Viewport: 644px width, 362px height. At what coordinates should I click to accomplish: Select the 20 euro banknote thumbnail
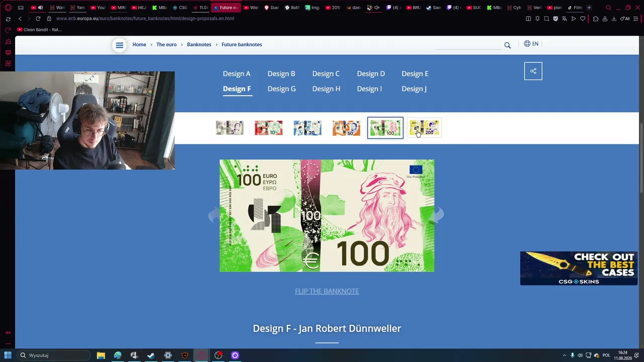click(x=307, y=128)
